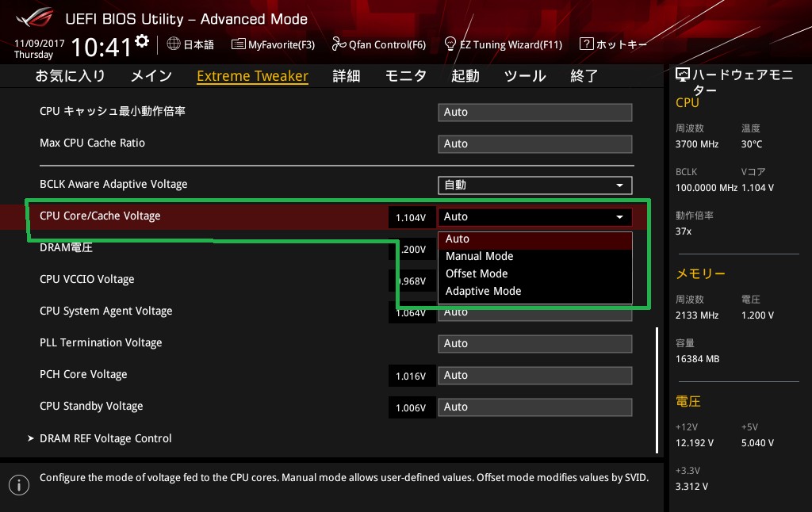Expand DRAM REF Voltage Control submenu
This screenshot has height=512, width=812.
[105, 438]
